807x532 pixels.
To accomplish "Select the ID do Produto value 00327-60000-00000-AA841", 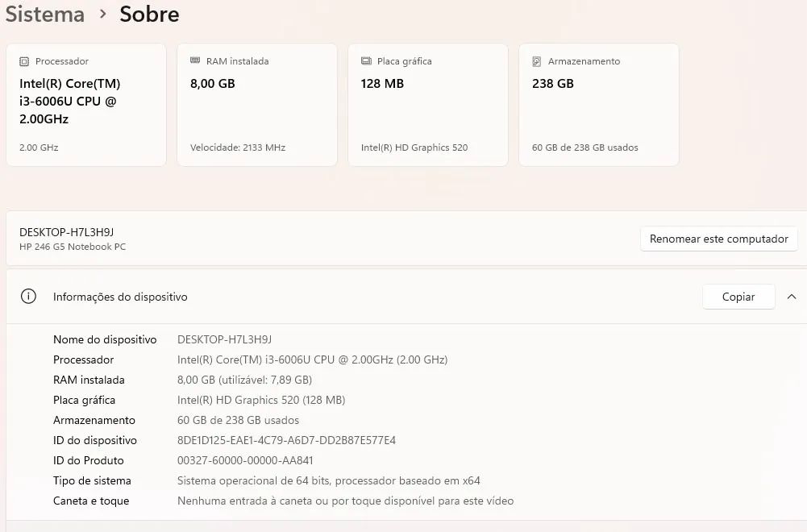I will point(246,460).
